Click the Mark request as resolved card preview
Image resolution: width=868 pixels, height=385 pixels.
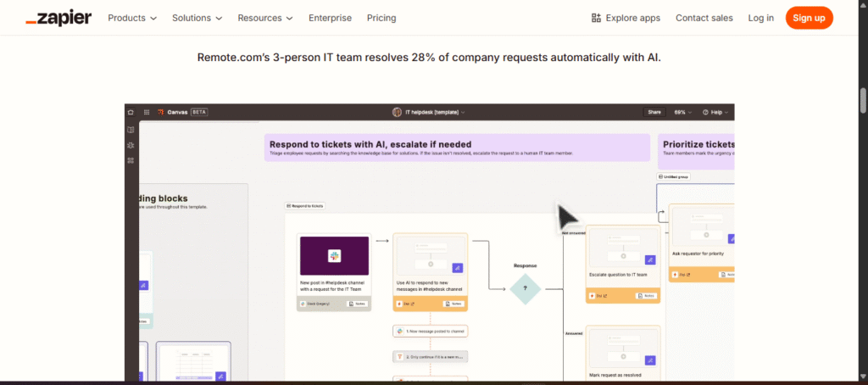623,348
